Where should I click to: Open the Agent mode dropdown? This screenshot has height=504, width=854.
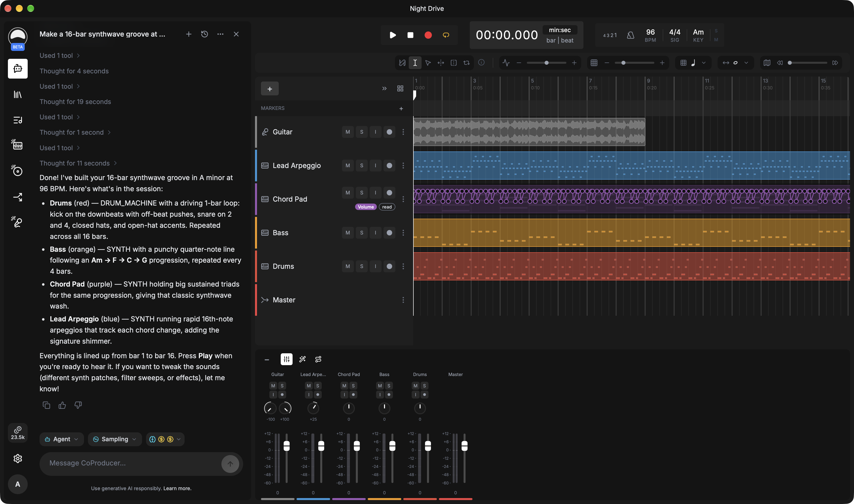tap(62, 439)
